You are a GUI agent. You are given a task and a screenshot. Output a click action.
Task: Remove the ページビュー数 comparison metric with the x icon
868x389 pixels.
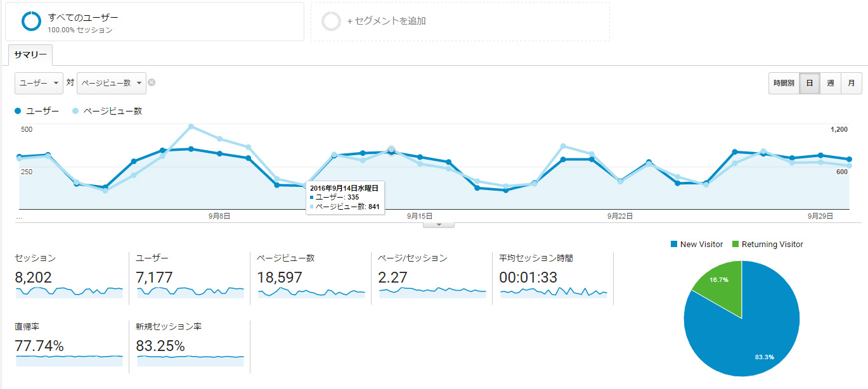click(152, 82)
